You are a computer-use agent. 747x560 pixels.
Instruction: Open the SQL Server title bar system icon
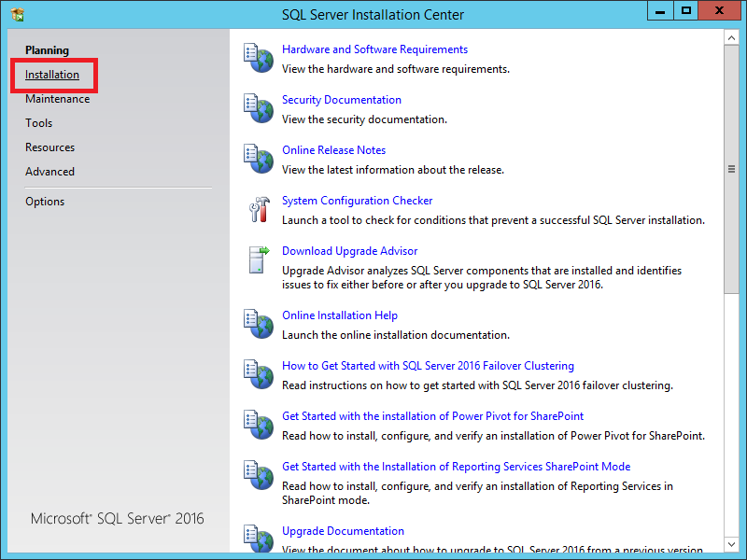click(17, 14)
